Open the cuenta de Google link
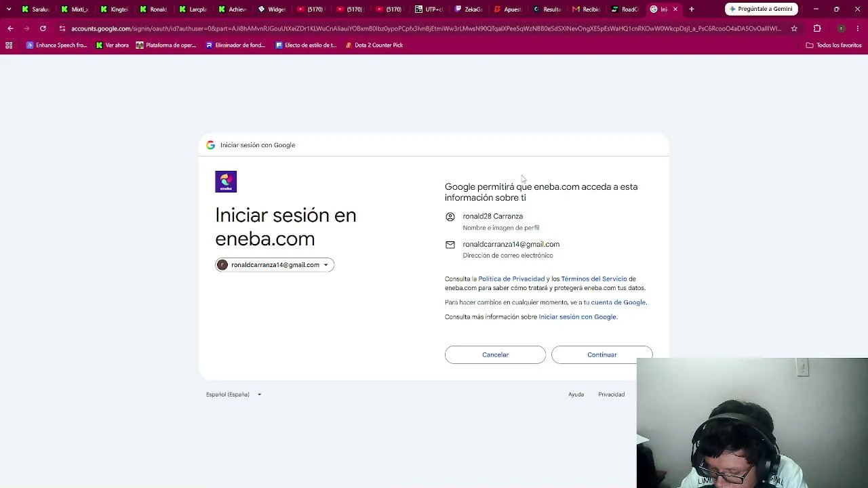 (x=618, y=302)
